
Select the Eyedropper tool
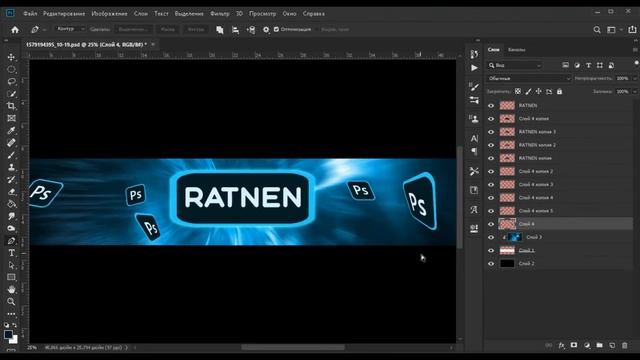coord(11,131)
